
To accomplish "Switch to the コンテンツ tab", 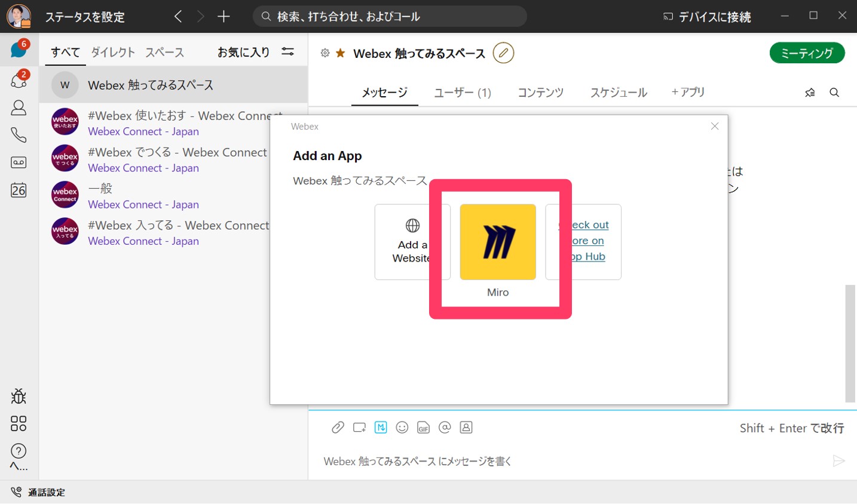I will (x=540, y=93).
